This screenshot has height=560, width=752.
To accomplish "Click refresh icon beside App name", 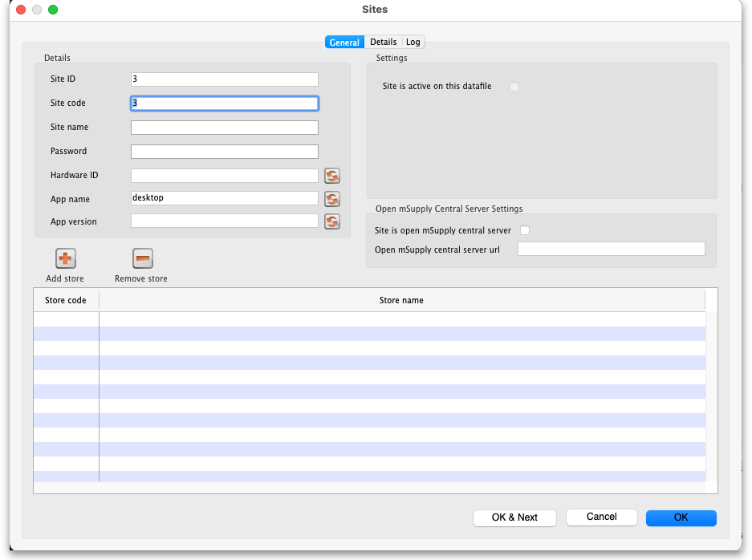I will click(x=331, y=199).
